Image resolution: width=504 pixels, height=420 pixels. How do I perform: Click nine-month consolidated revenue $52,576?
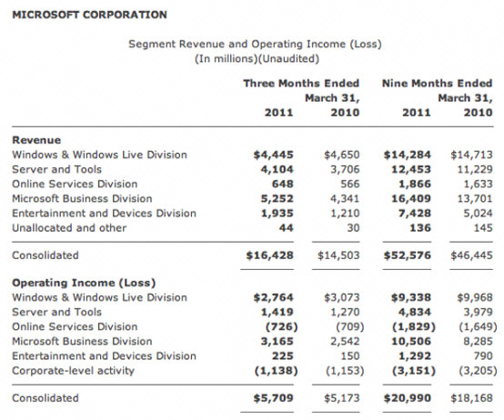pos(408,255)
